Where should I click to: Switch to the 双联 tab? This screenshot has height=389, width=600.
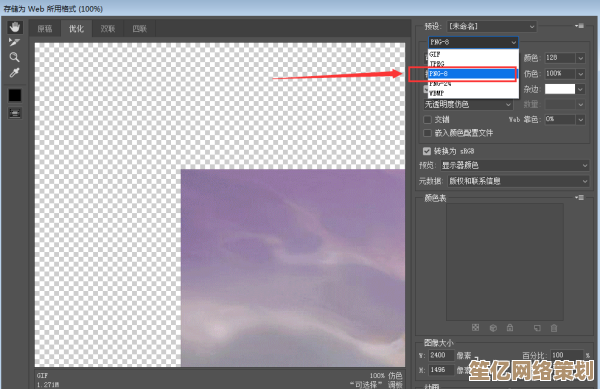108,29
